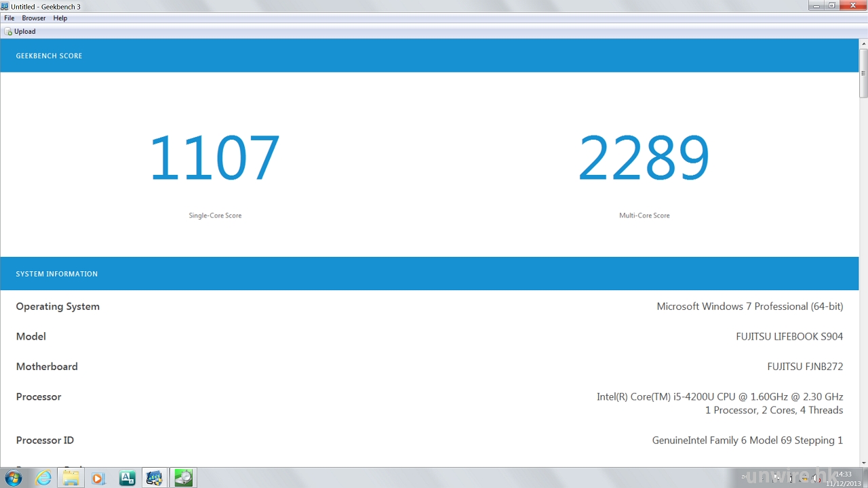The image size is (868, 488).
Task: Launch Internet Explorer from the taskbar
Action: pyautogui.click(x=43, y=478)
